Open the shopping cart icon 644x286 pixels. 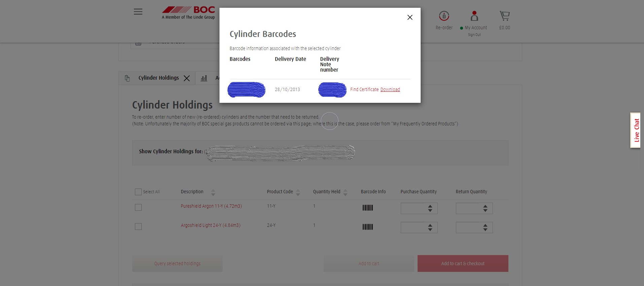coord(504,16)
